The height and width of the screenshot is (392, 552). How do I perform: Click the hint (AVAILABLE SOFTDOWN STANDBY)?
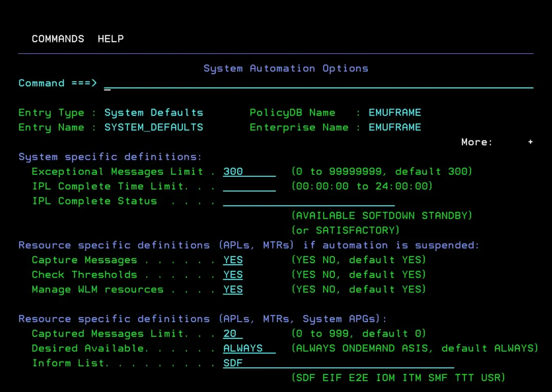click(382, 216)
